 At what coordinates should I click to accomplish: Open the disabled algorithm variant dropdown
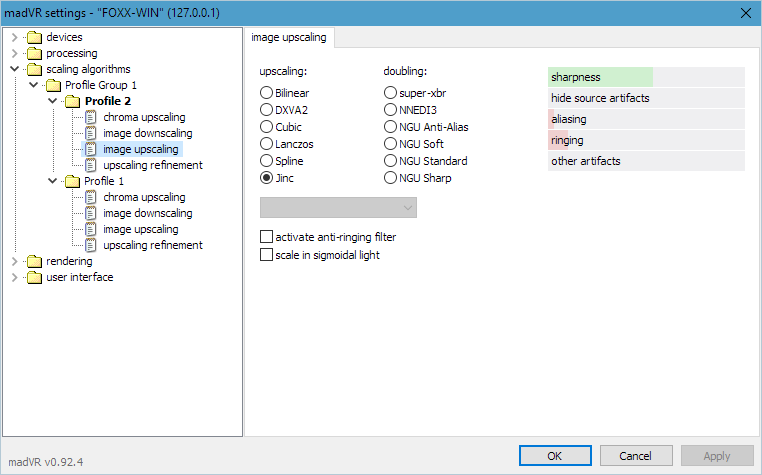[338, 208]
